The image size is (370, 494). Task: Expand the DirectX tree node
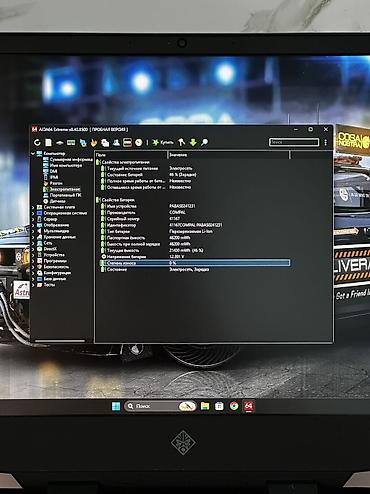pos(33,249)
